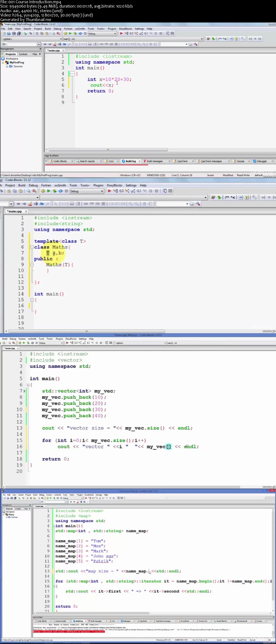This screenshot has width=276, height=644.
Task: Click 'WINDOWS-1252' encoding in status bar
Action: (156, 175)
